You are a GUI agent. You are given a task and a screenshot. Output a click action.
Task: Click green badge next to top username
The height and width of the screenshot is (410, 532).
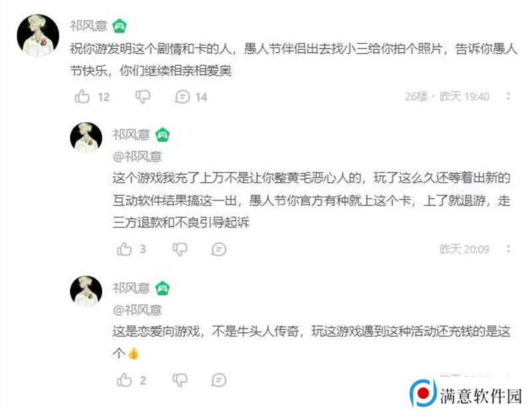(x=120, y=26)
